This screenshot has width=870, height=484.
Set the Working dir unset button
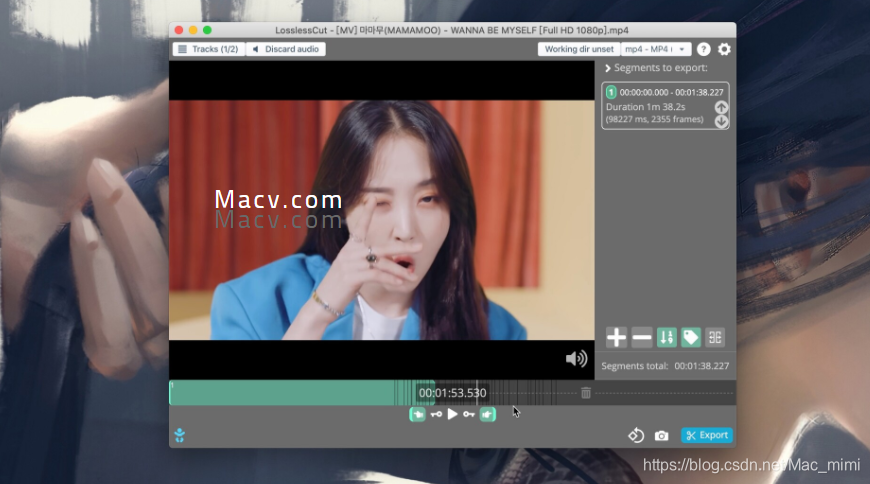[x=579, y=49]
